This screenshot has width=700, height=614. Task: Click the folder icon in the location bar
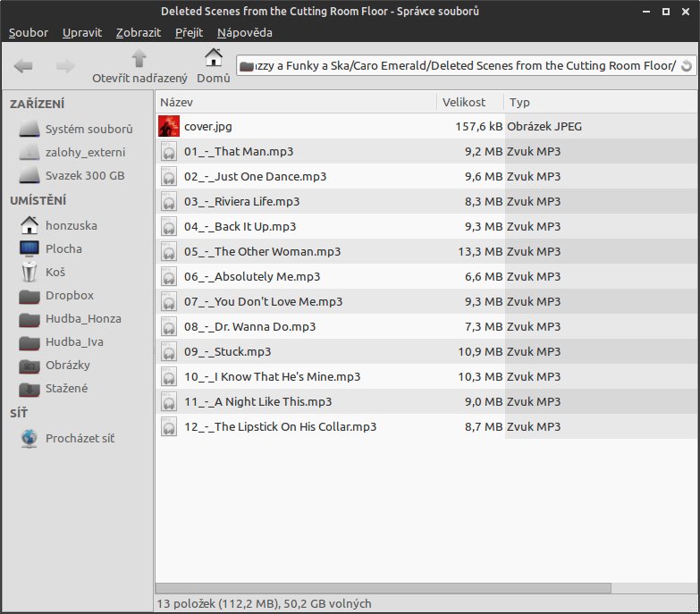(247, 66)
